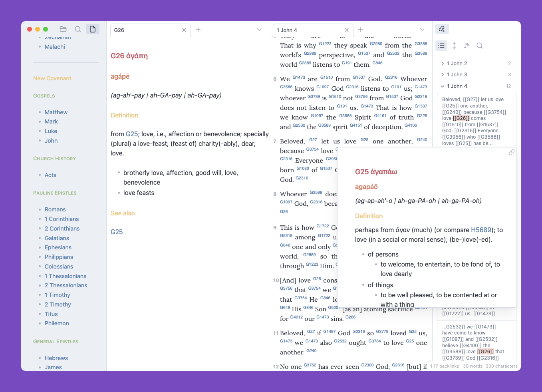Image resolution: width=542 pixels, height=392 pixels.
Task: Change backlinks sort order
Action: pyautogui.click(x=467, y=46)
